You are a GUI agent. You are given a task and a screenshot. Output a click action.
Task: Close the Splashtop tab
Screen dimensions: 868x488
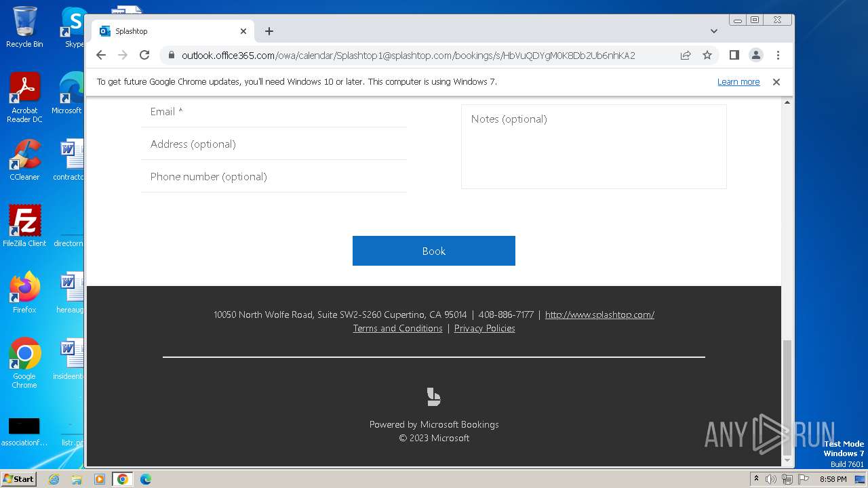coord(243,31)
